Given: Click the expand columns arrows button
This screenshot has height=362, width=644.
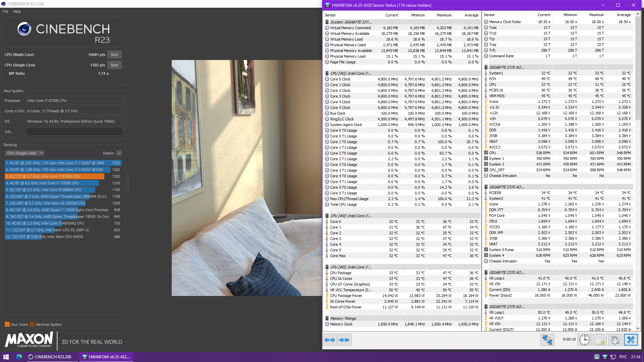Looking at the screenshot, I should (x=330, y=340).
